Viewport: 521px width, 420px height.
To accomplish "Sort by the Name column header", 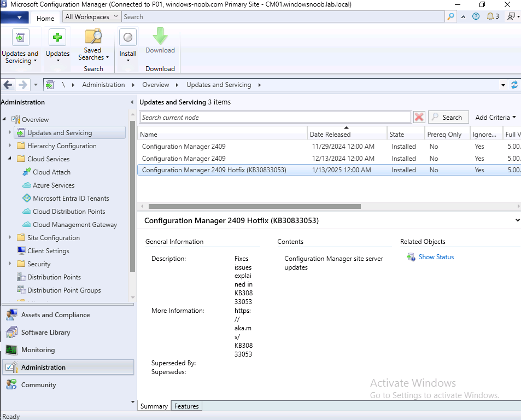I will coord(223,134).
